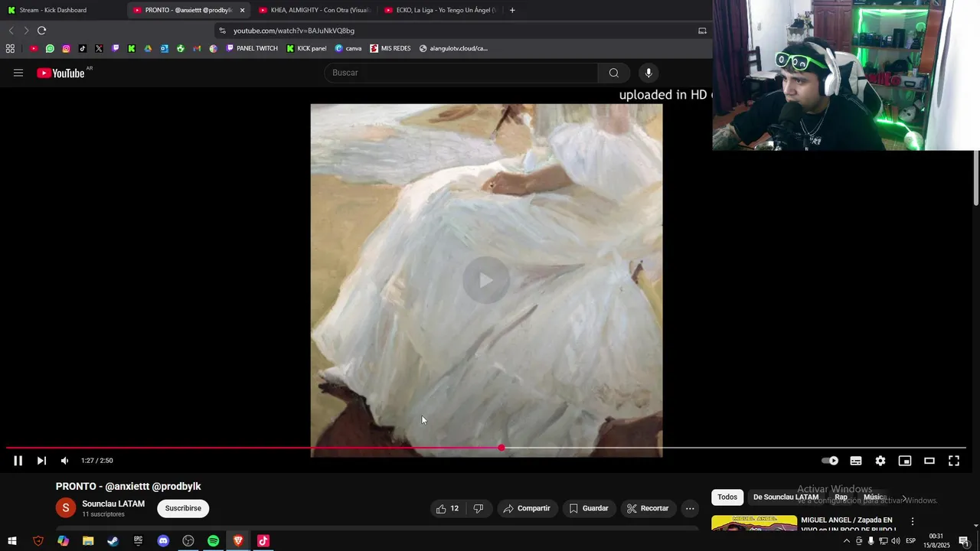The width and height of the screenshot is (980, 551).
Task: Open the Gmail bookmark icon
Action: [197, 48]
